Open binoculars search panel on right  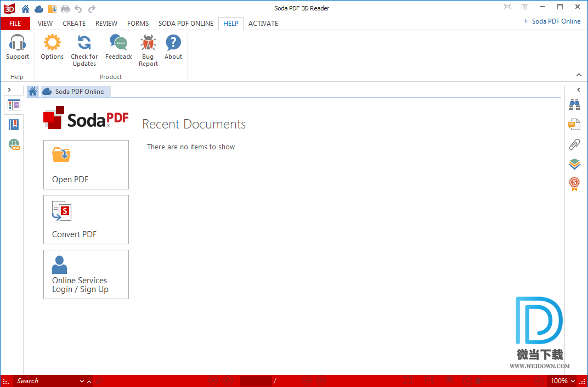click(574, 105)
